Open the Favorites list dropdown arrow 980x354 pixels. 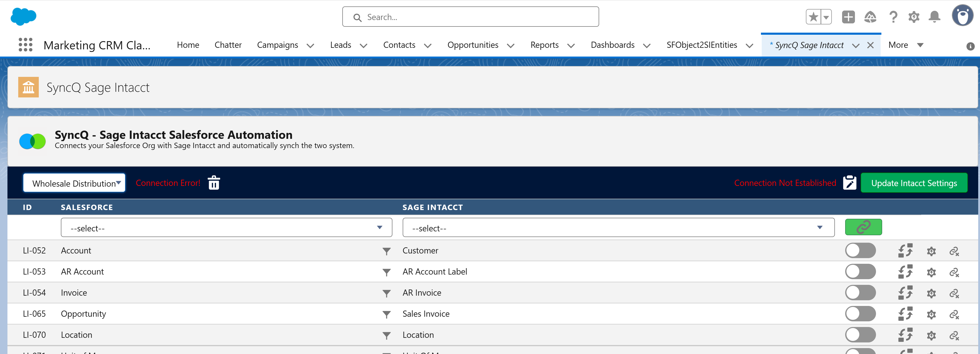826,17
